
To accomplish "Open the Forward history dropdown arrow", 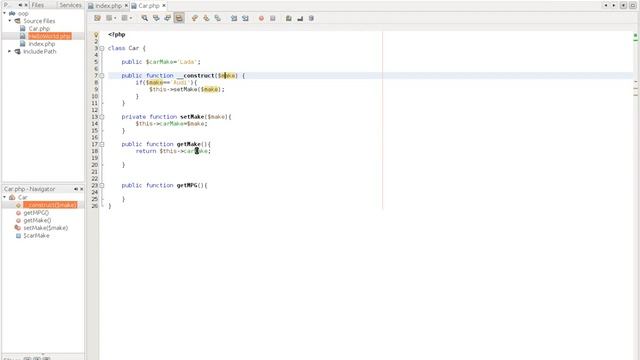I will click(x=131, y=18).
